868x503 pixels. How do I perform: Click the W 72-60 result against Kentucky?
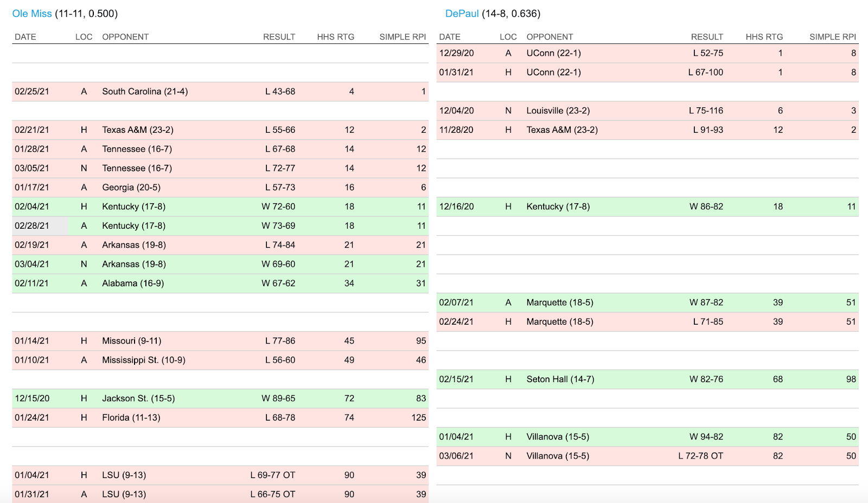(x=278, y=207)
